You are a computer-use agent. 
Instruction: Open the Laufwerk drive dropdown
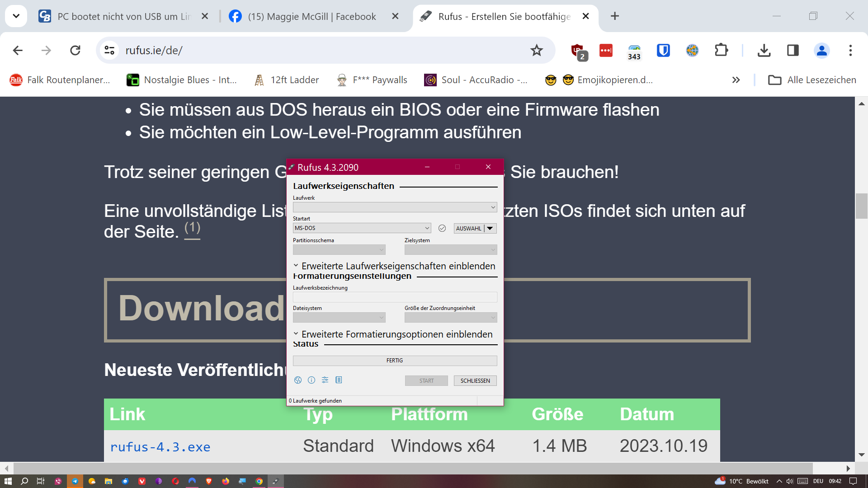coord(395,207)
